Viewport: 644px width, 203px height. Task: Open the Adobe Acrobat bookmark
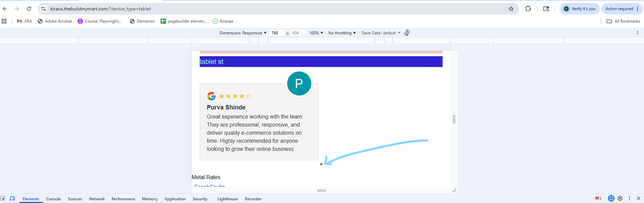click(x=55, y=21)
